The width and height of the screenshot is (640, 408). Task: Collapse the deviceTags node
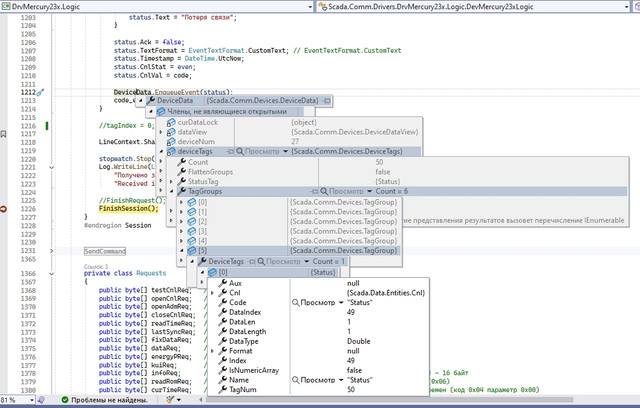coord(161,151)
